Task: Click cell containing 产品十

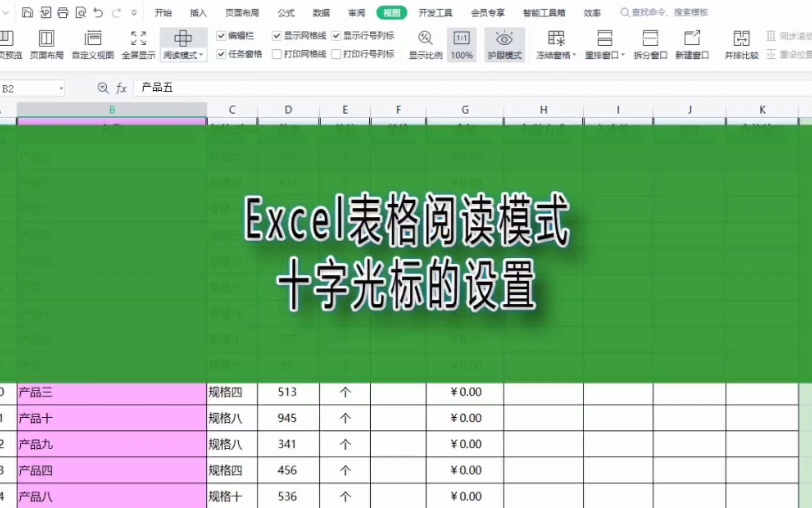Action: coord(112,418)
